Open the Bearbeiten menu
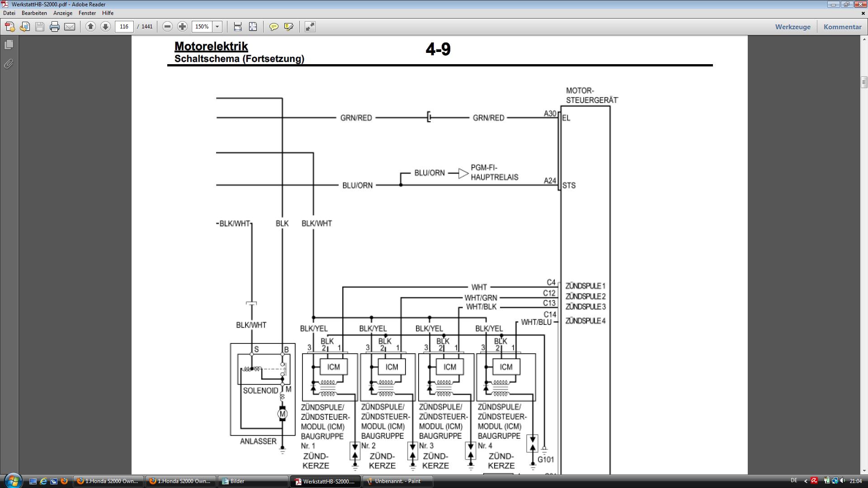868x488 pixels. (34, 13)
